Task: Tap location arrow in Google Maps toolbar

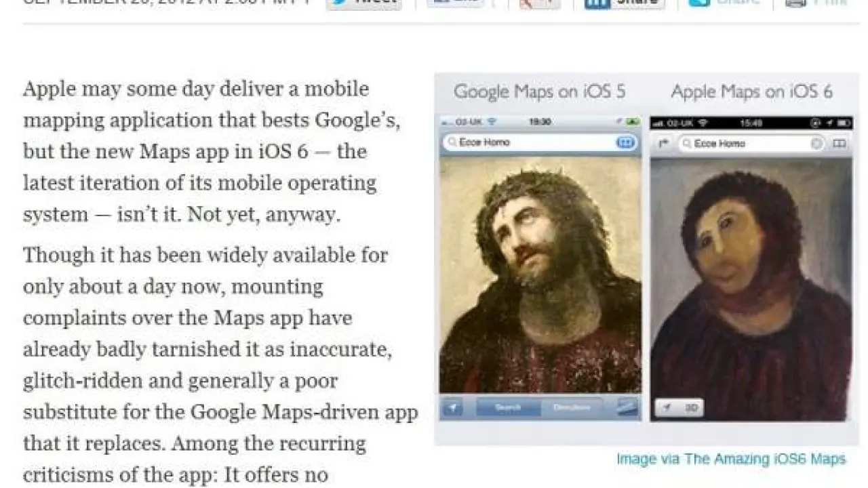Action: tap(453, 407)
